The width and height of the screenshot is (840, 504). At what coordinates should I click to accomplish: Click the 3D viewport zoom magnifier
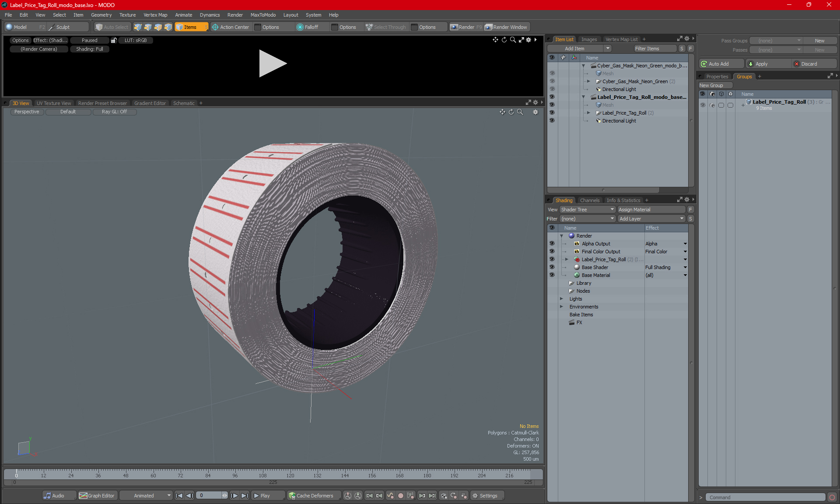click(x=520, y=112)
